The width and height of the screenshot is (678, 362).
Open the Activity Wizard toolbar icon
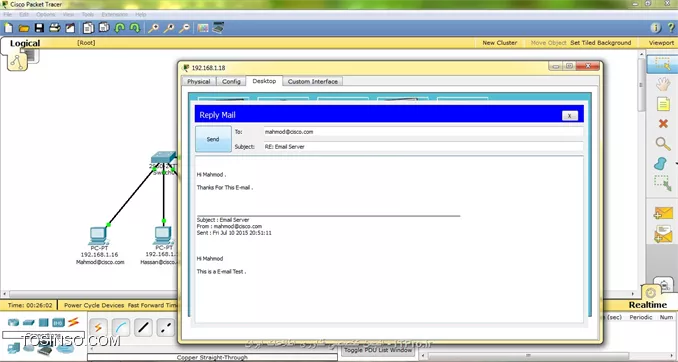(x=70, y=28)
